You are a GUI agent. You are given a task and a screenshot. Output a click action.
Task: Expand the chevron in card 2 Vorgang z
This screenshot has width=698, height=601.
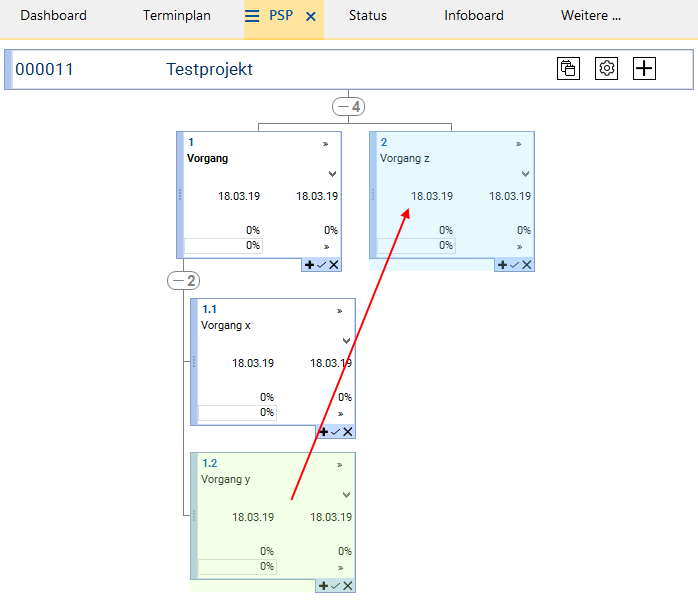tap(525, 174)
